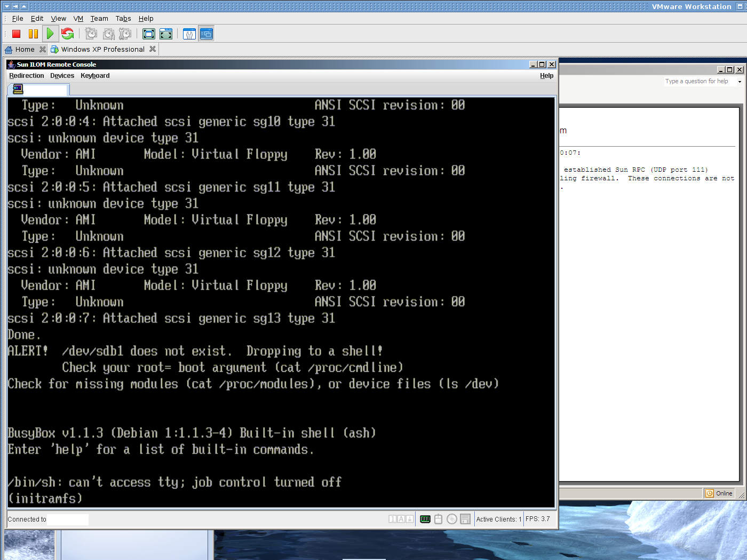The image size is (747, 560).
Task: Click the 'FPS: 3.7' status entry
Action: (x=537, y=519)
